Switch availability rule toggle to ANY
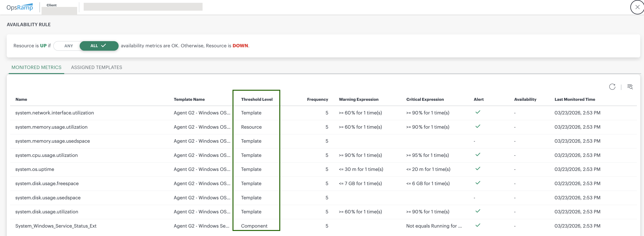 68,46
